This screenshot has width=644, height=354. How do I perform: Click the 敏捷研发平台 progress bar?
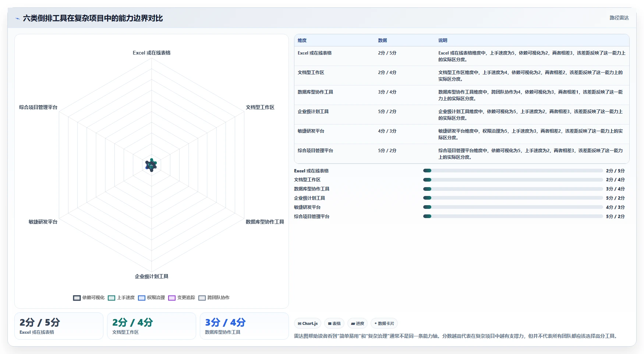(513, 207)
